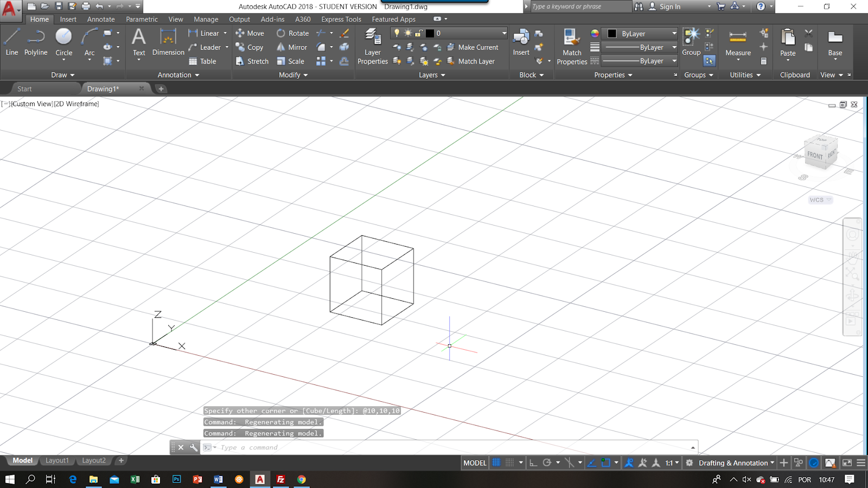Toggle object snap in status bar
The image size is (868, 488).
(606, 463)
